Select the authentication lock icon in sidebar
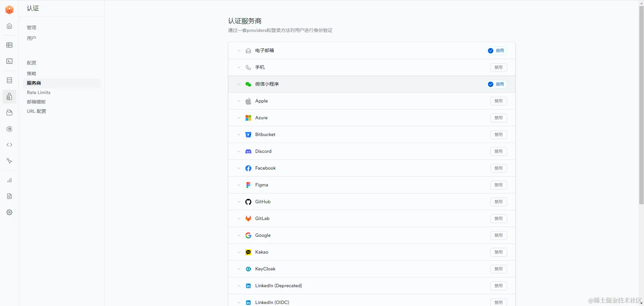The height and width of the screenshot is (306, 644). tap(9, 97)
